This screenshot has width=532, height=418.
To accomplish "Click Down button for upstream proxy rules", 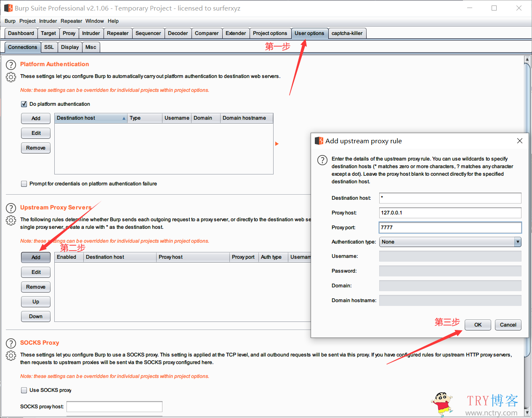I will tap(36, 316).
